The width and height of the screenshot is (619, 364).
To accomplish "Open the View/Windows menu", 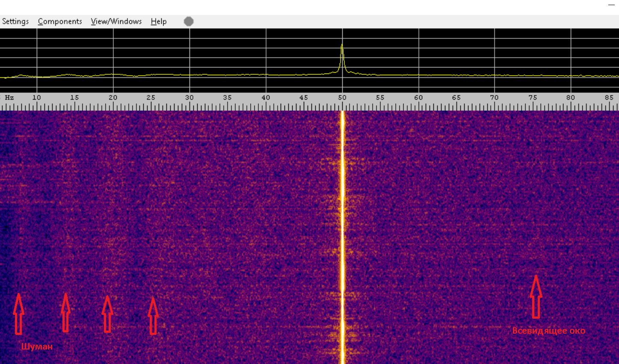I will click(116, 21).
